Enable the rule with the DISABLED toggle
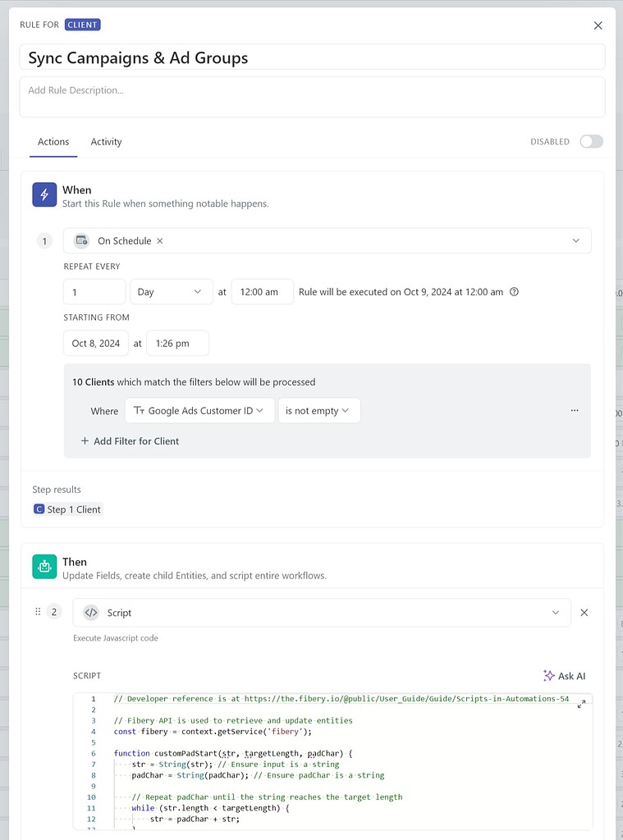The width and height of the screenshot is (623, 840). pyautogui.click(x=590, y=141)
